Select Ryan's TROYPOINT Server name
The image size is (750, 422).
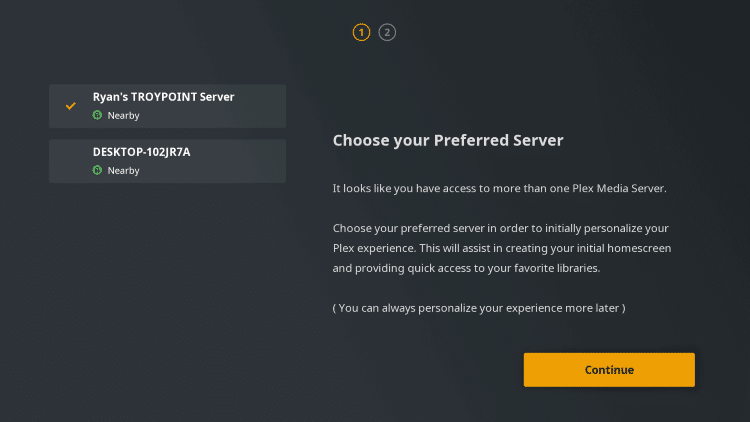point(163,97)
